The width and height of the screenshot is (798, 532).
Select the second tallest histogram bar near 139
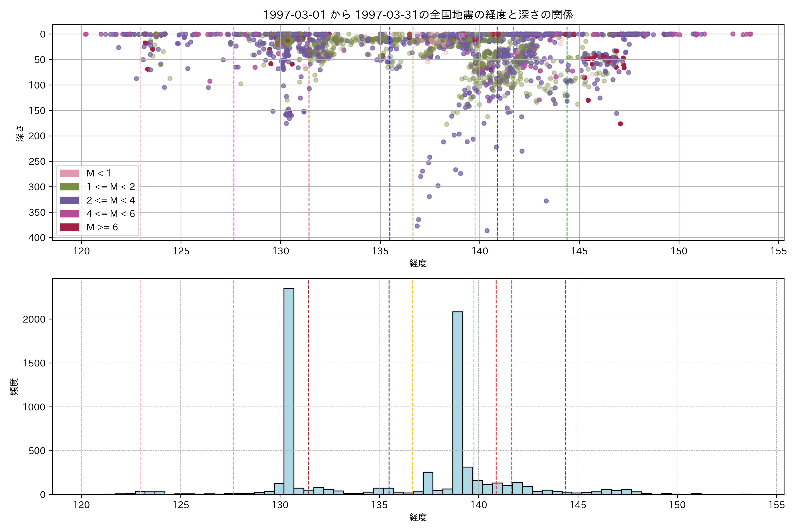pos(458,404)
